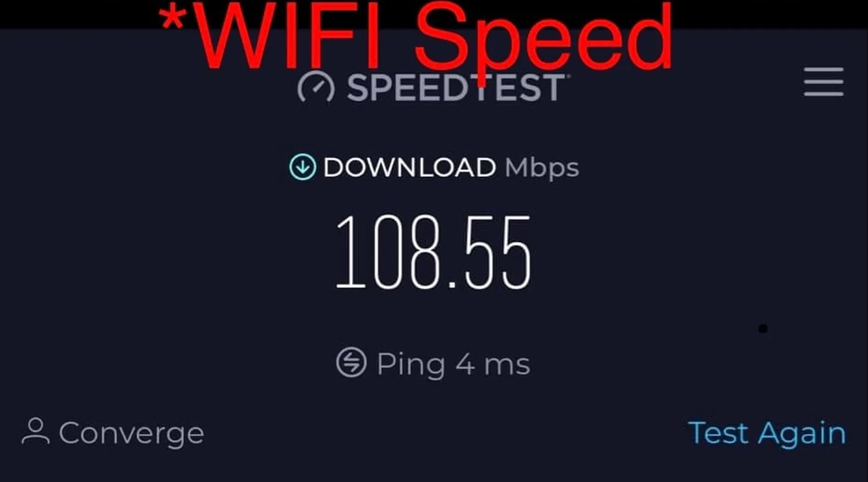Open the hamburger menu icon

(x=824, y=82)
